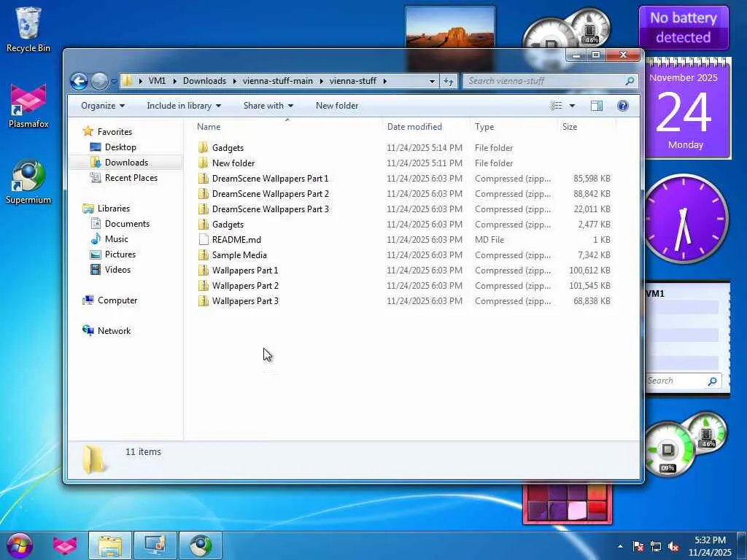Select the Gadgets file folder
The height and width of the screenshot is (560, 747).
coord(228,148)
